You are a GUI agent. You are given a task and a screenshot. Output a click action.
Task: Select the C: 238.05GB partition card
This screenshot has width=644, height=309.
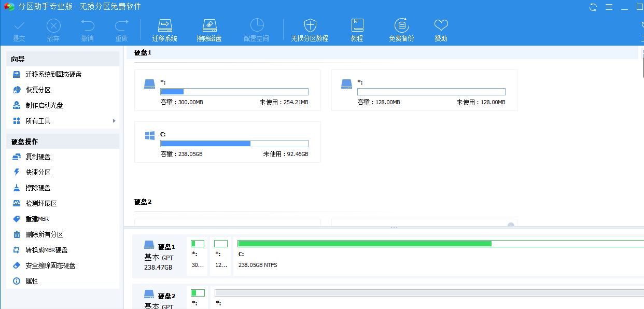click(x=228, y=142)
